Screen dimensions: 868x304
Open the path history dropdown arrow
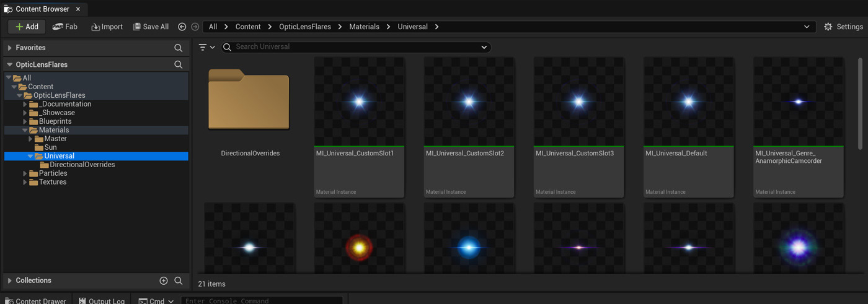(x=807, y=27)
